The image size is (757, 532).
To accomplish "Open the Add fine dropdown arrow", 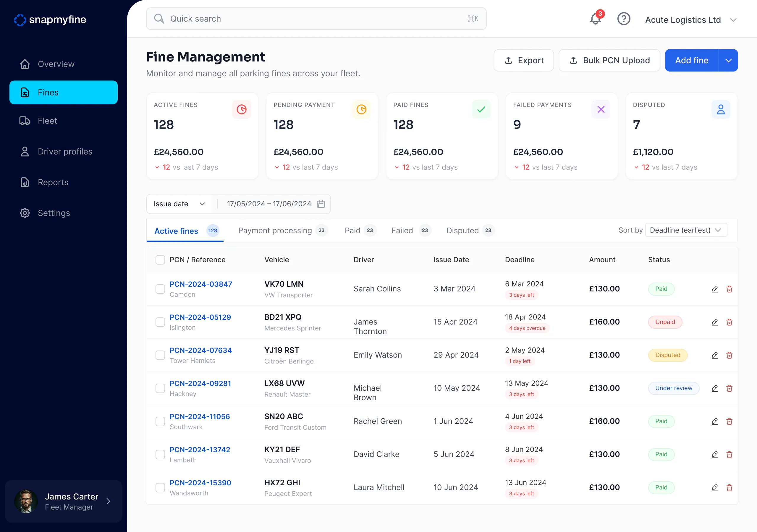I will tap(728, 60).
